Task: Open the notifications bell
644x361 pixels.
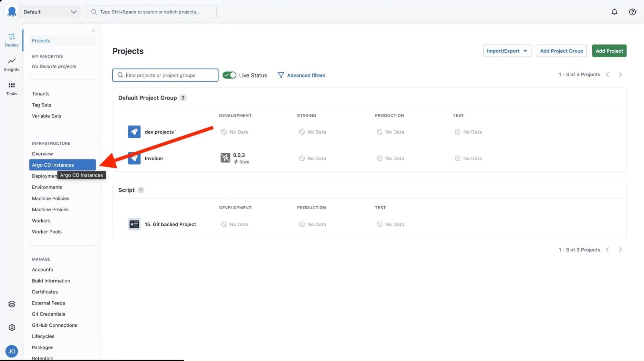Action: [614, 12]
